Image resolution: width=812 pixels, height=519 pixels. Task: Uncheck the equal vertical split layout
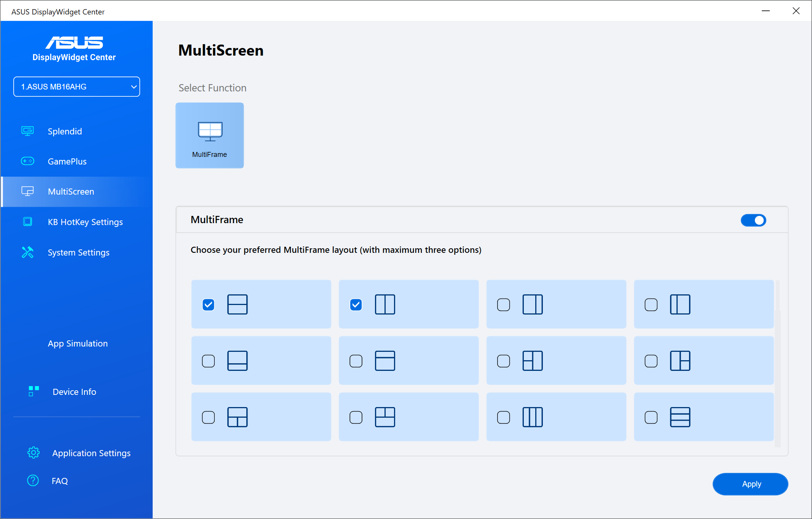356,305
